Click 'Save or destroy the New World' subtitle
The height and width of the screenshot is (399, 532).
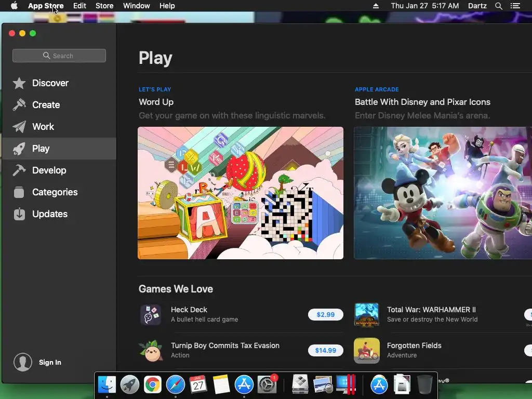[x=432, y=320]
